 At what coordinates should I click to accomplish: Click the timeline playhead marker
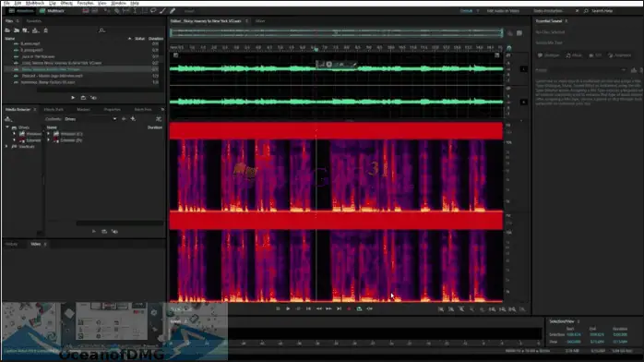(316, 49)
